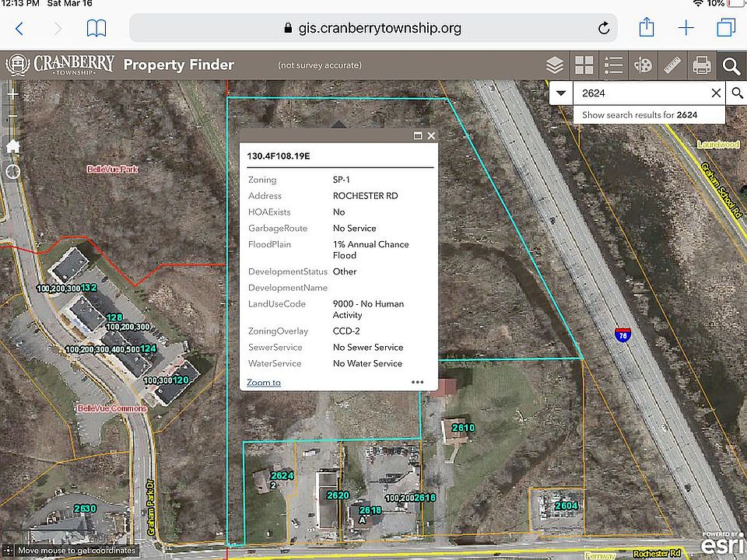Open popup more-options ellipsis menu

418,382
